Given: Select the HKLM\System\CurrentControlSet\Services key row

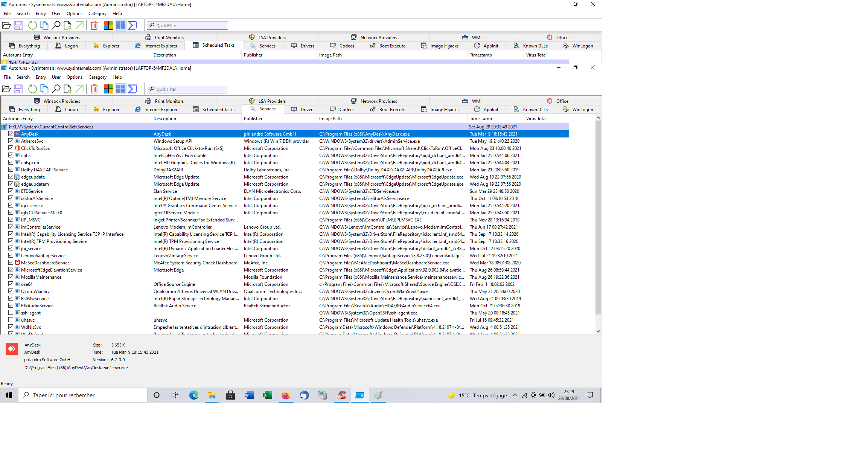Looking at the screenshot, I should (285, 127).
